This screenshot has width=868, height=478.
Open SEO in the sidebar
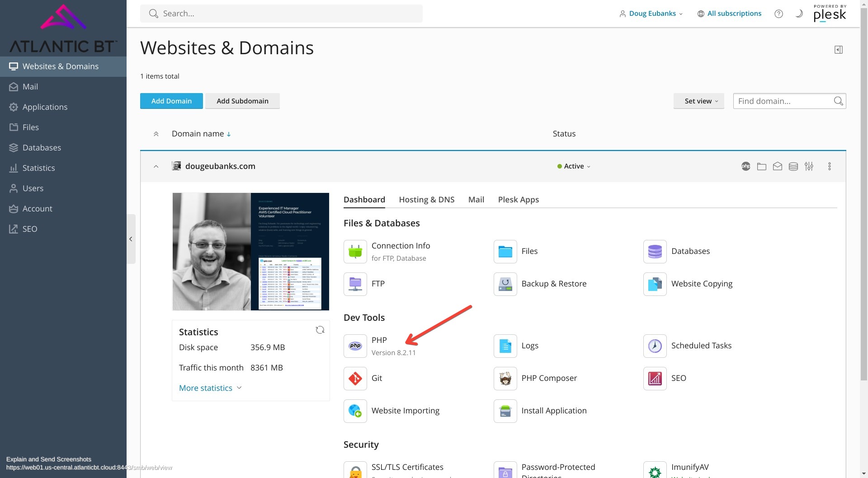pos(63,229)
